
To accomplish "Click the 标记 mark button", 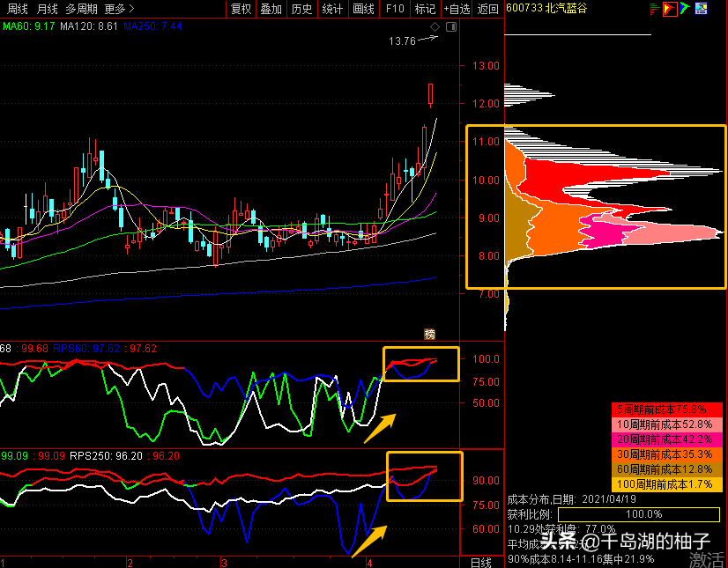I will [425, 9].
